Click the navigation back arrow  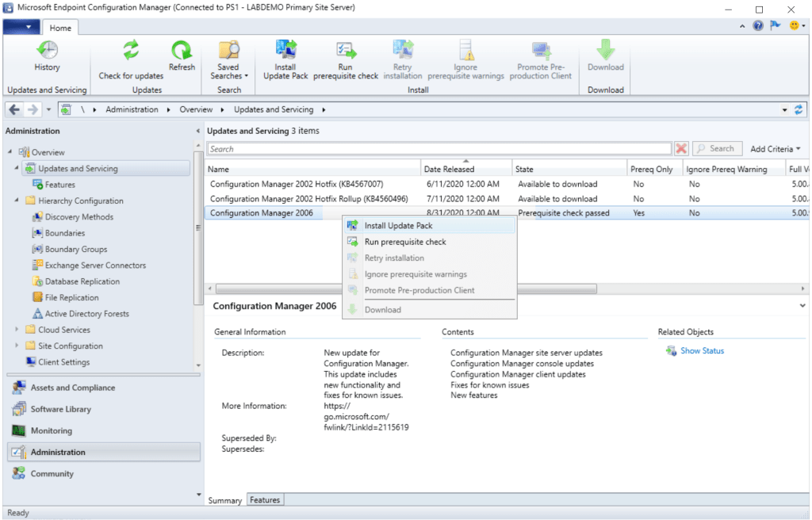15,109
